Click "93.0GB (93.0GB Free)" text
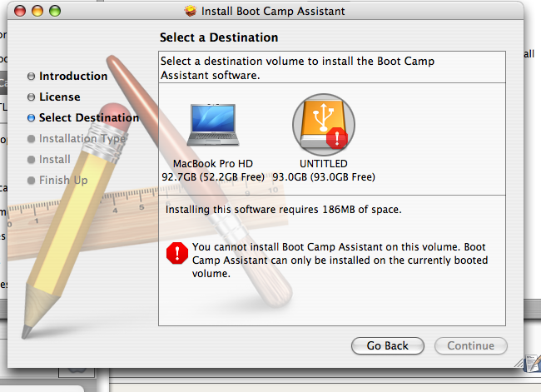The image size is (541, 392). 324,177
